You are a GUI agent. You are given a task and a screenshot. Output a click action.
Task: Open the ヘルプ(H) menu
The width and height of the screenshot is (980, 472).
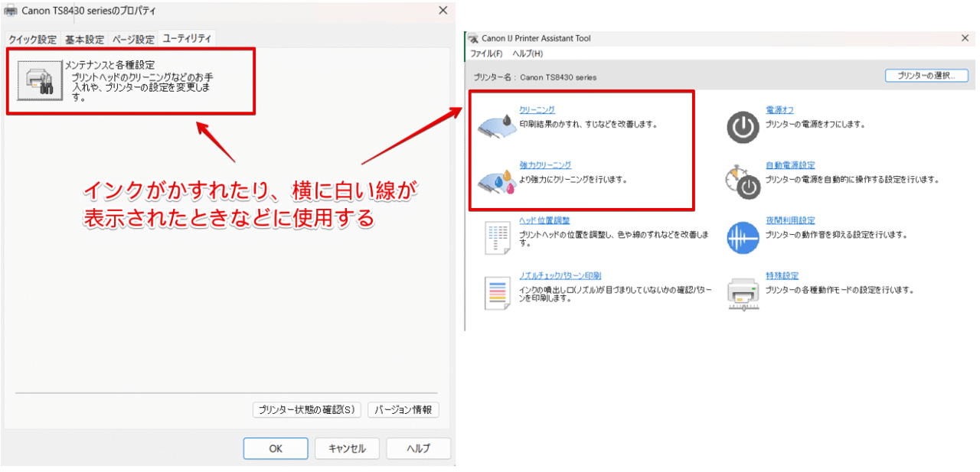[x=528, y=54]
